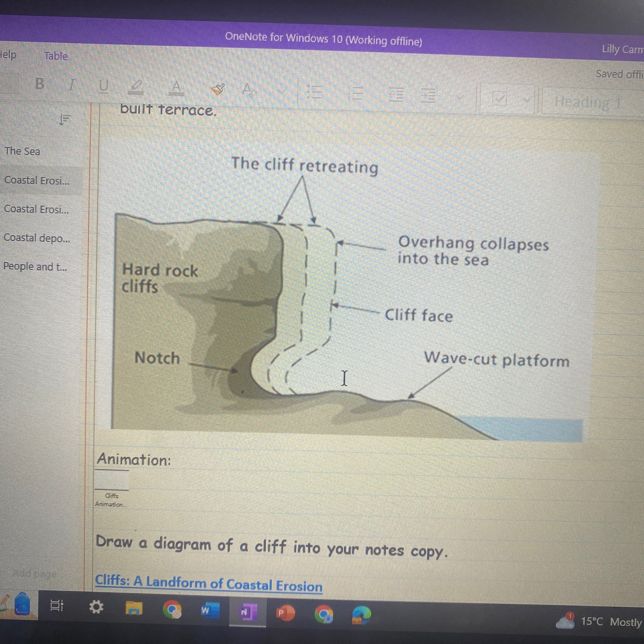Apply the text highlighter pen

click(136, 87)
